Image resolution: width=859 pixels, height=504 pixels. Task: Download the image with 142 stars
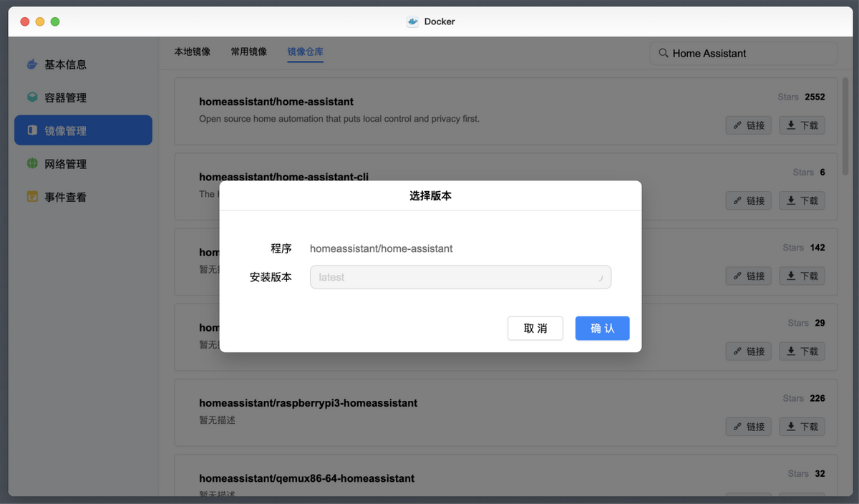tap(802, 276)
